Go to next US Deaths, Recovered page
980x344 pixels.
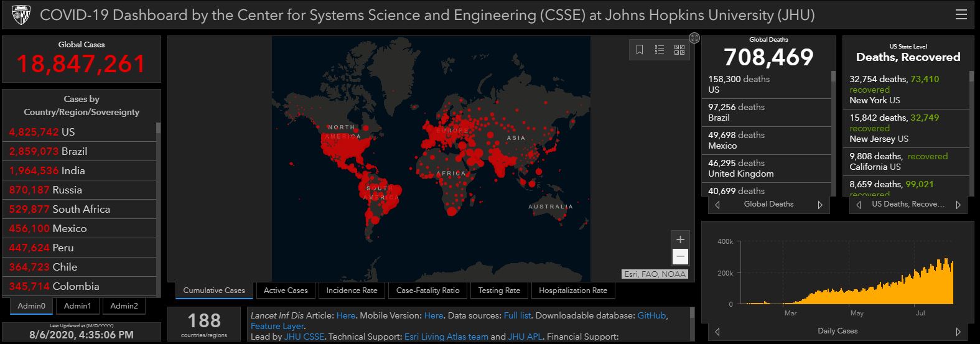coord(958,205)
